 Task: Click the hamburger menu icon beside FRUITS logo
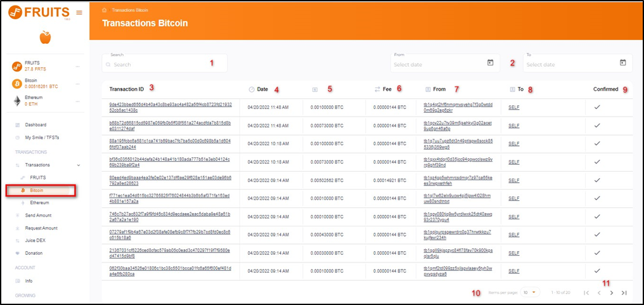click(79, 13)
